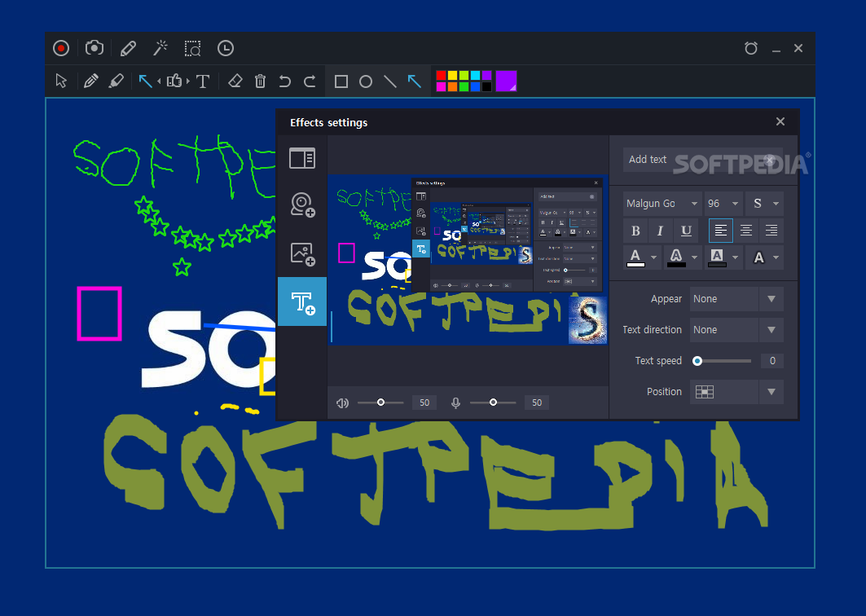Pick the orange color swatch
The width and height of the screenshot is (866, 616).
(x=452, y=86)
